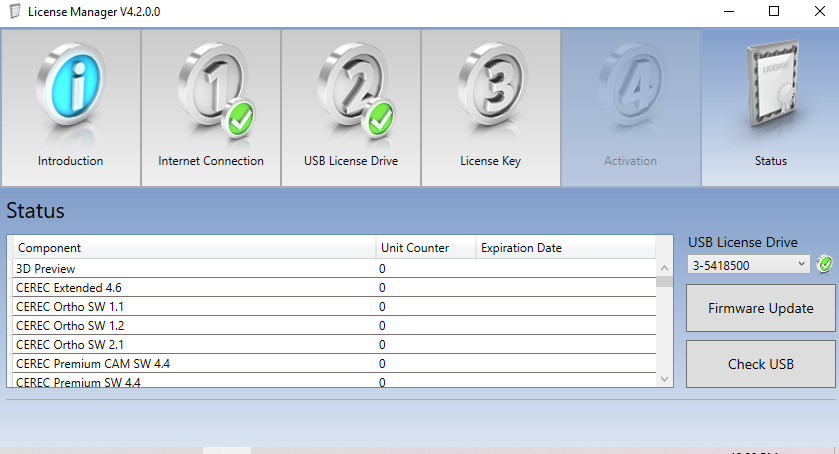Minimize the License Manager window

click(729, 11)
